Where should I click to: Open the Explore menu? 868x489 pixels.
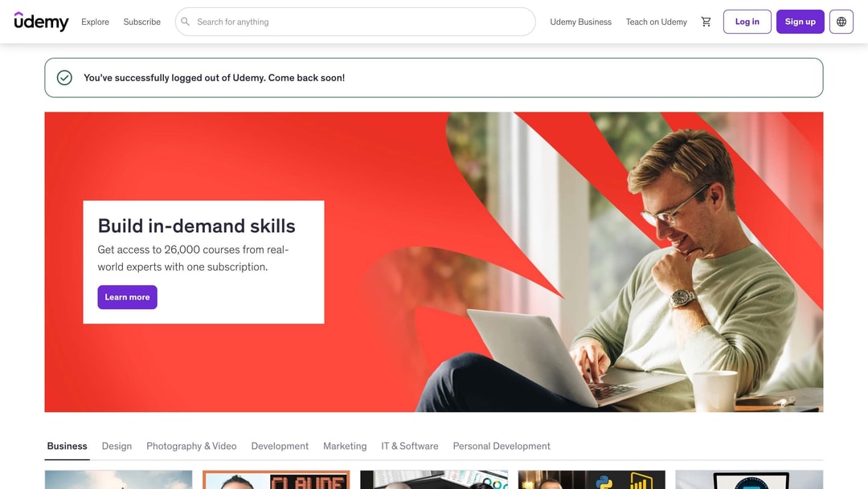[x=95, y=22]
